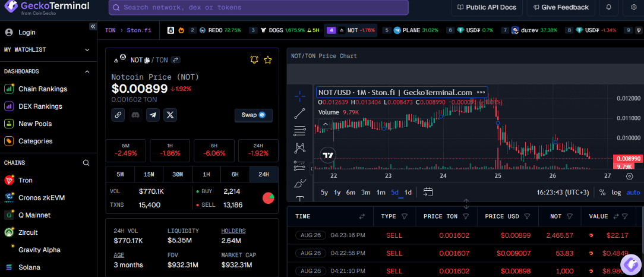This screenshot has width=644, height=277.
Task: Open the Telegram link for Notcoin
Action: (153, 115)
